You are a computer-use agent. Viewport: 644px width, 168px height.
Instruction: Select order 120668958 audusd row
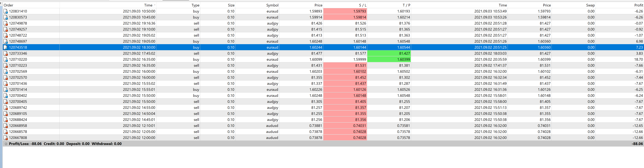[272, 126]
